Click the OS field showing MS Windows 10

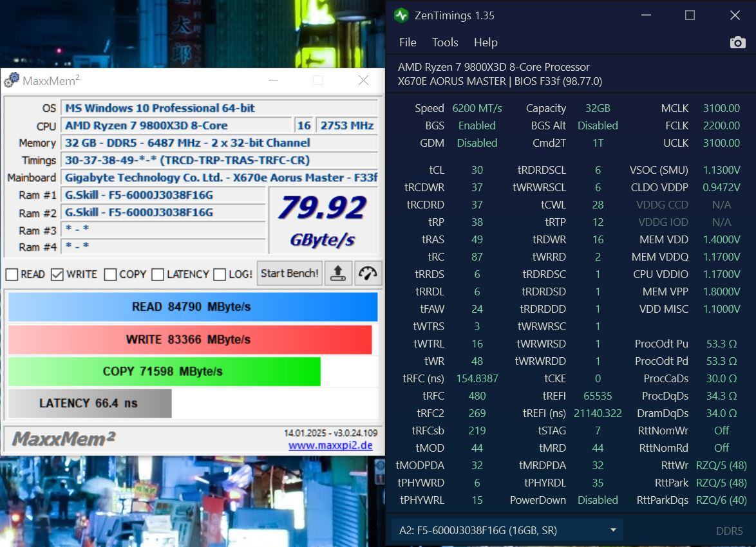coord(220,108)
